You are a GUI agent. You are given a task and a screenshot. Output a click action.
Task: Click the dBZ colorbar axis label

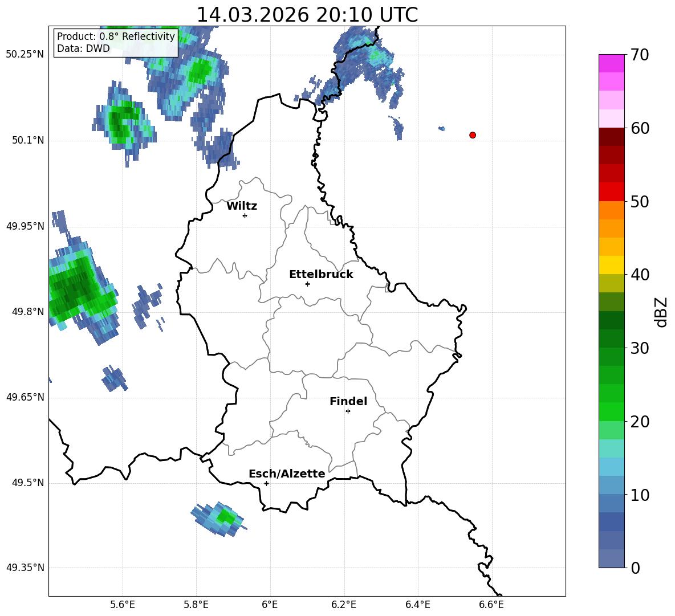click(662, 312)
